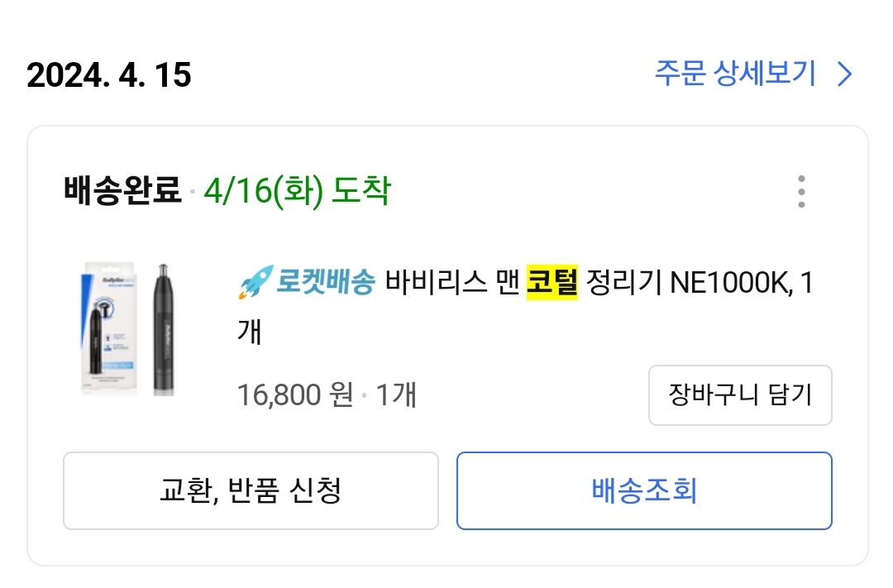Click the chevron arrow beside 주문 상세보기
Image resolution: width=893 pixels, height=588 pixels.
click(x=844, y=74)
